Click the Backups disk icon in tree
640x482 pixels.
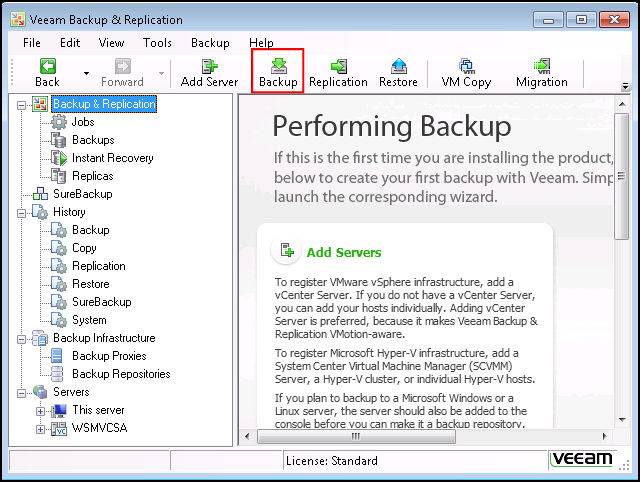(x=59, y=140)
